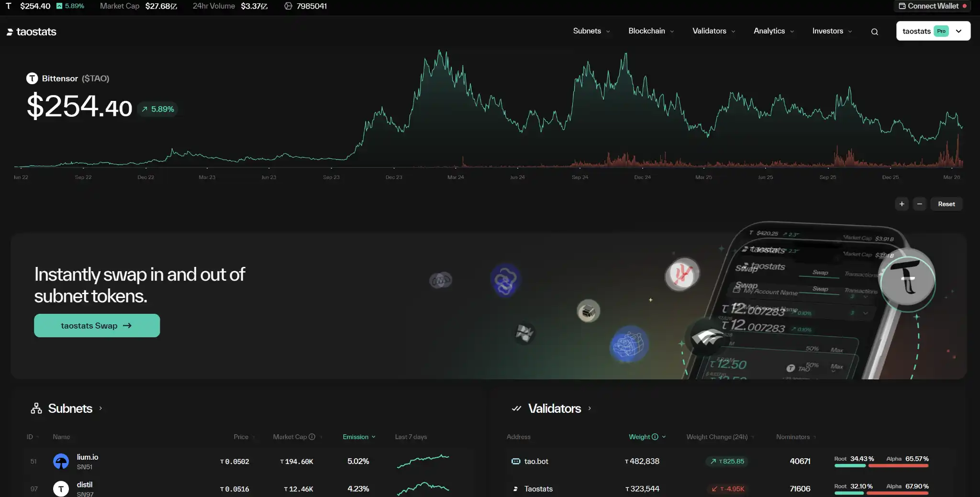Click the Subnets section icon above the subnet table
The image size is (980, 497).
(x=35, y=408)
